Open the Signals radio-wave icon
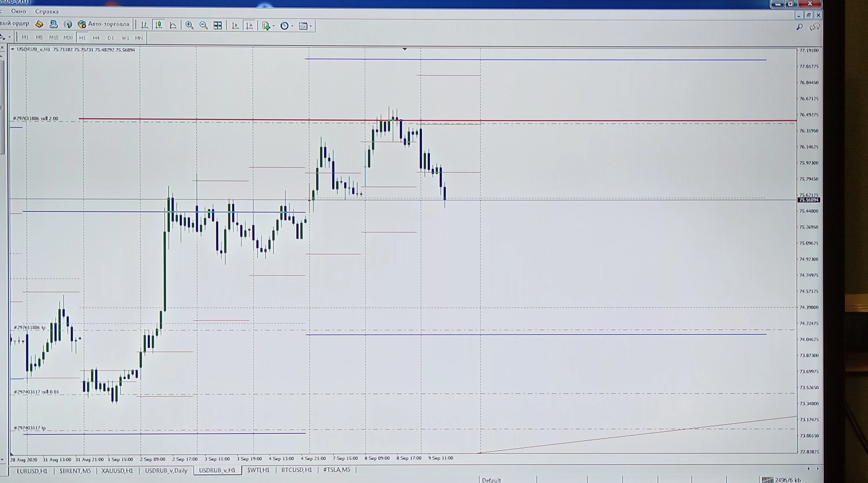Image resolution: width=868 pixels, height=483 pixels. click(x=68, y=24)
